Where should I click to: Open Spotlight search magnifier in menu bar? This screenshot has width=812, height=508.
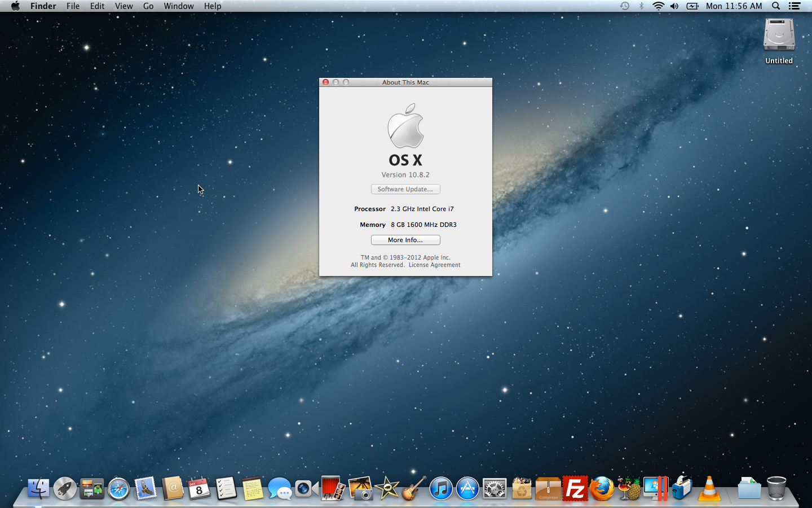[x=776, y=6]
